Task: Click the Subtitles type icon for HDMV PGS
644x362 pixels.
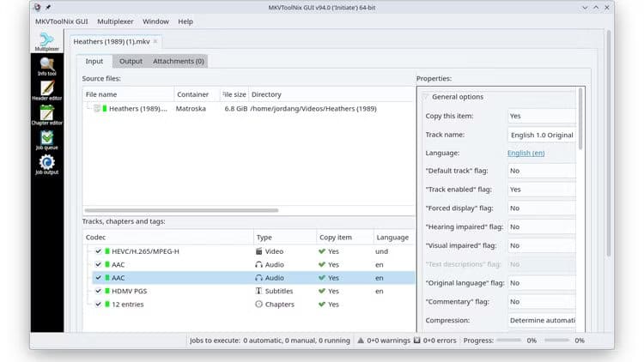Action: (258, 291)
